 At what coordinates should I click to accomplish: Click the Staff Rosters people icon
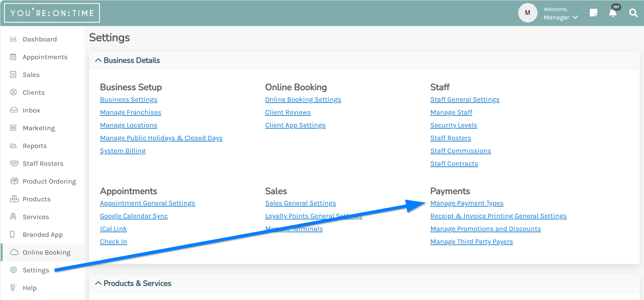(14, 163)
